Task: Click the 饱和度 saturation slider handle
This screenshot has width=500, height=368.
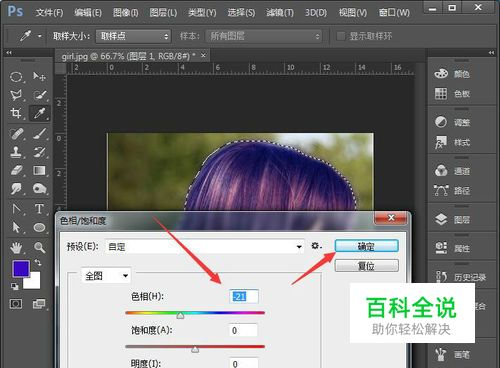Action: pos(195,349)
